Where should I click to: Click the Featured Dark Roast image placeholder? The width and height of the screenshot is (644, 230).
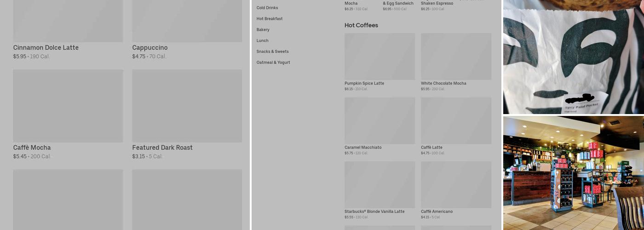pos(187,106)
